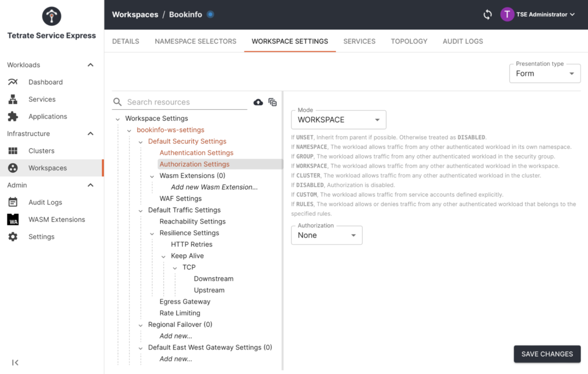This screenshot has height=374, width=588.
Task: Collapse the Resilience Settings tree node
Action: (152, 233)
